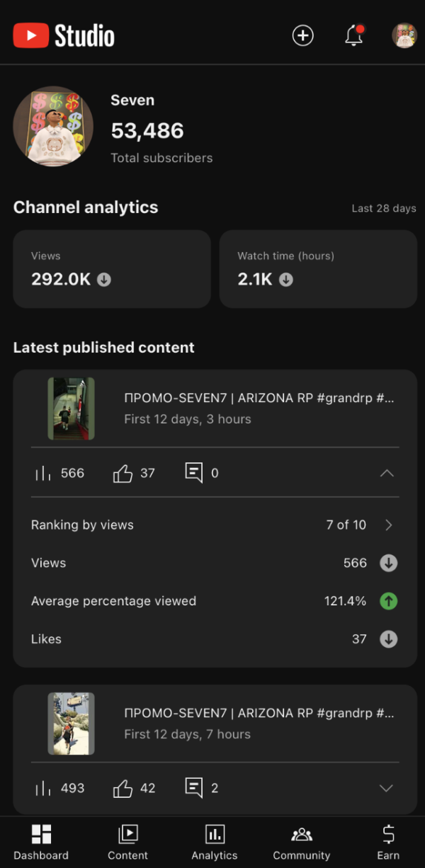
Task: Tap the Seven channel profile picture
Action: [x=53, y=127]
